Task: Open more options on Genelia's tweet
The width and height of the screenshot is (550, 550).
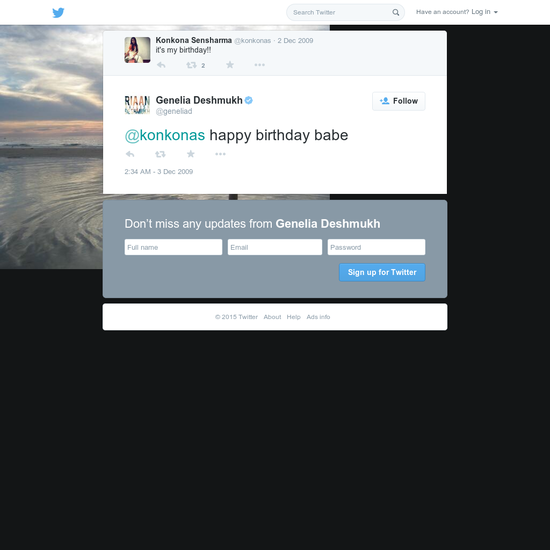Action: 220,154
